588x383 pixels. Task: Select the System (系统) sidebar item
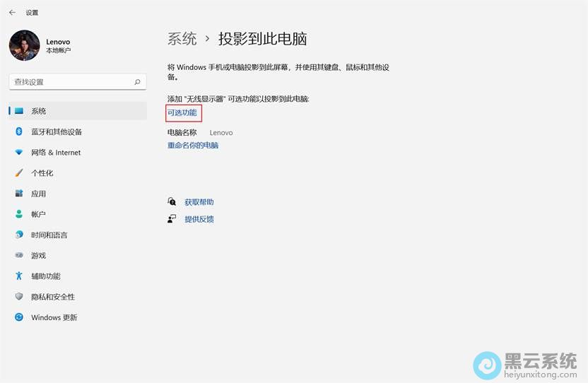point(39,111)
